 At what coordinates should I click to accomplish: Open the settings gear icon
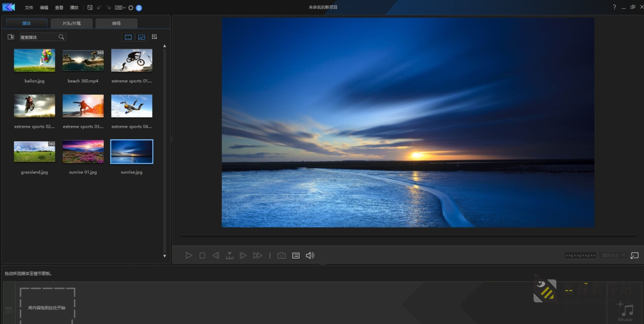coord(131,7)
